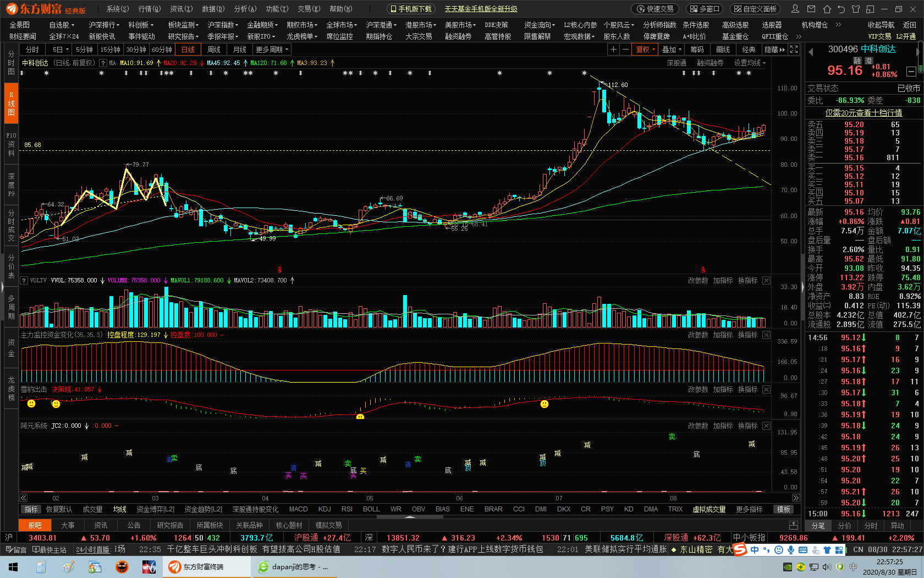Open the user account icon

795,9
